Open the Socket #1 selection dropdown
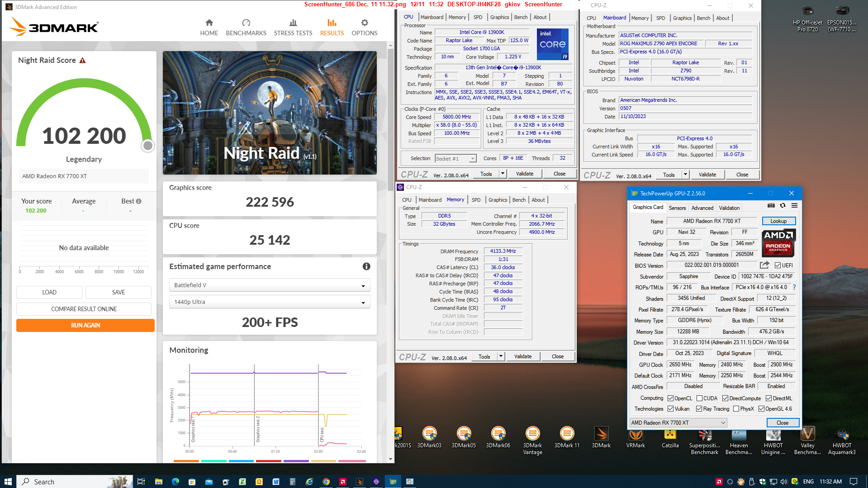 (455, 158)
